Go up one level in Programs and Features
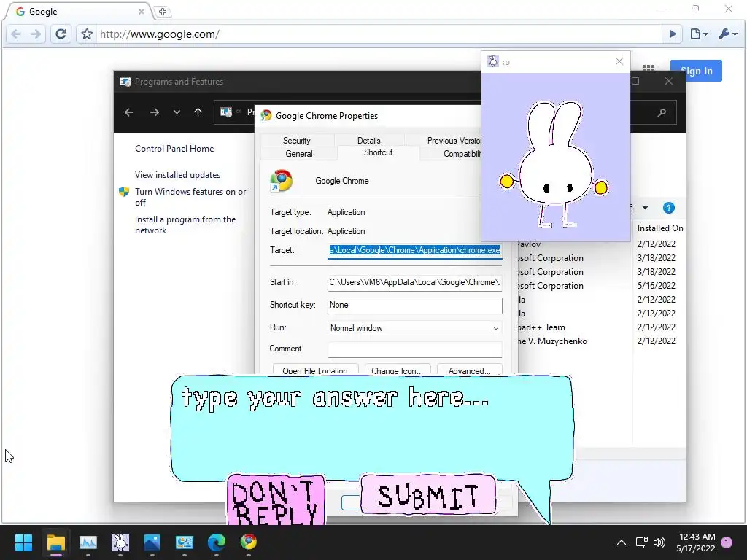 (198, 112)
